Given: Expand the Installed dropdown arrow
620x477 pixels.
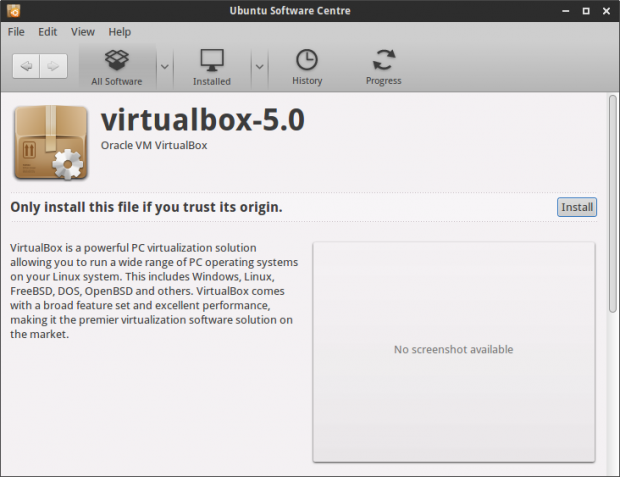Looking at the screenshot, I should [x=259, y=67].
